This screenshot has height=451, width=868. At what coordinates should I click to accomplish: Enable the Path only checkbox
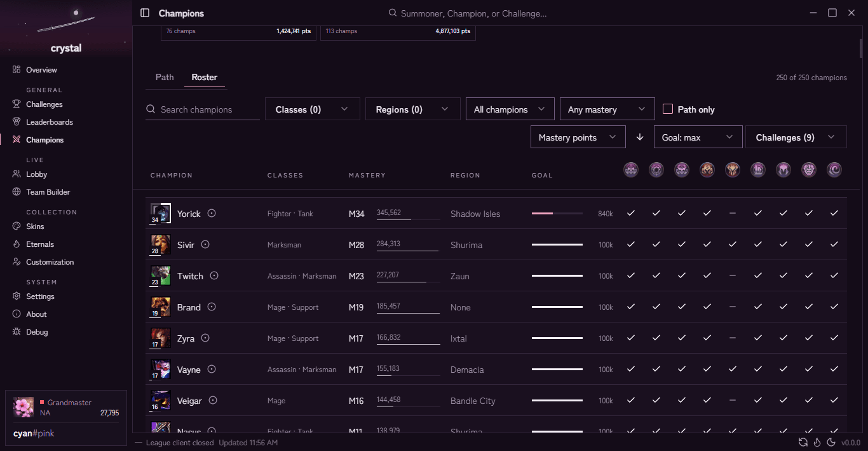(x=668, y=109)
